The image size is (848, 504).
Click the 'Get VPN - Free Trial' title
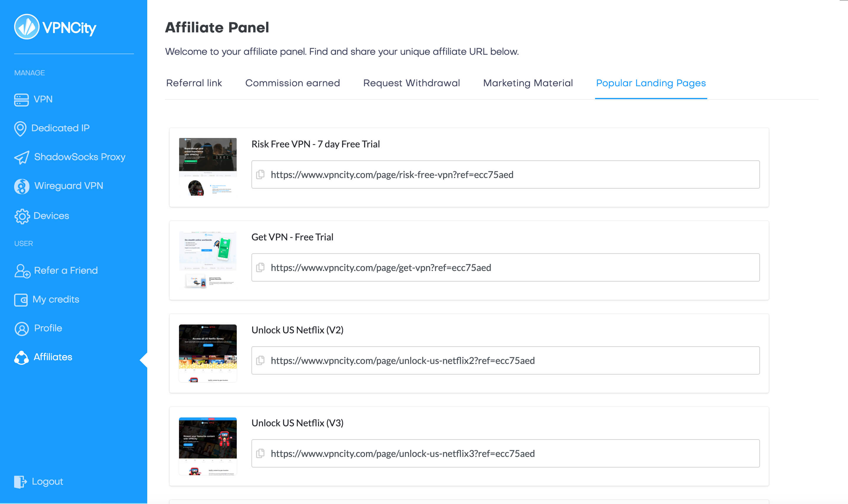point(292,237)
